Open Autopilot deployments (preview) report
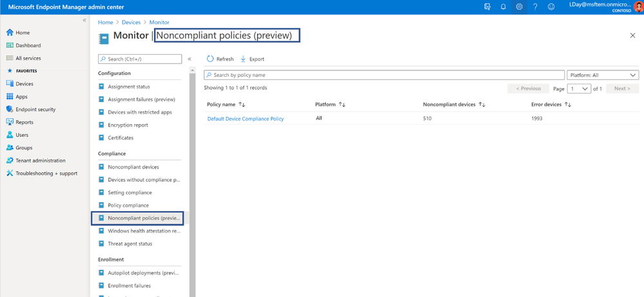The width and height of the screenshot is (644, 297). (x=137, y=272)
